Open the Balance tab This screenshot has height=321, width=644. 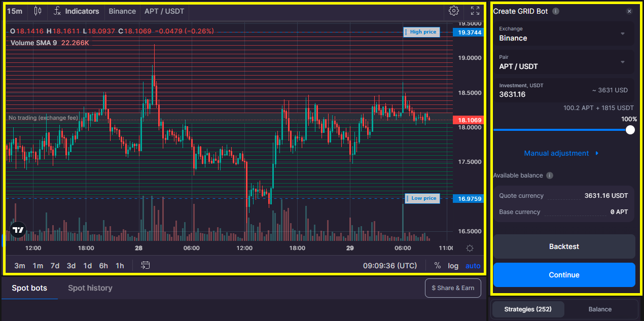pyautogui.click(x=600, y=309)
